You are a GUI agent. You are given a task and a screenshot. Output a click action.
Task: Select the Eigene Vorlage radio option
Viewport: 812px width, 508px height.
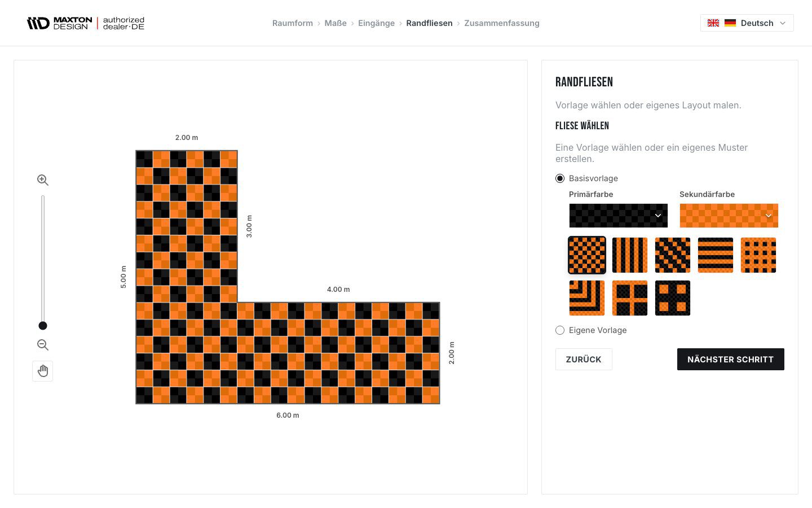[560, 330]
